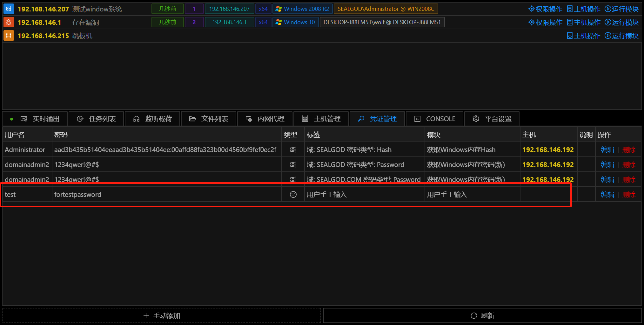Open the 主机管理 tab
The image size is (644, 325).
pos(321,119)
